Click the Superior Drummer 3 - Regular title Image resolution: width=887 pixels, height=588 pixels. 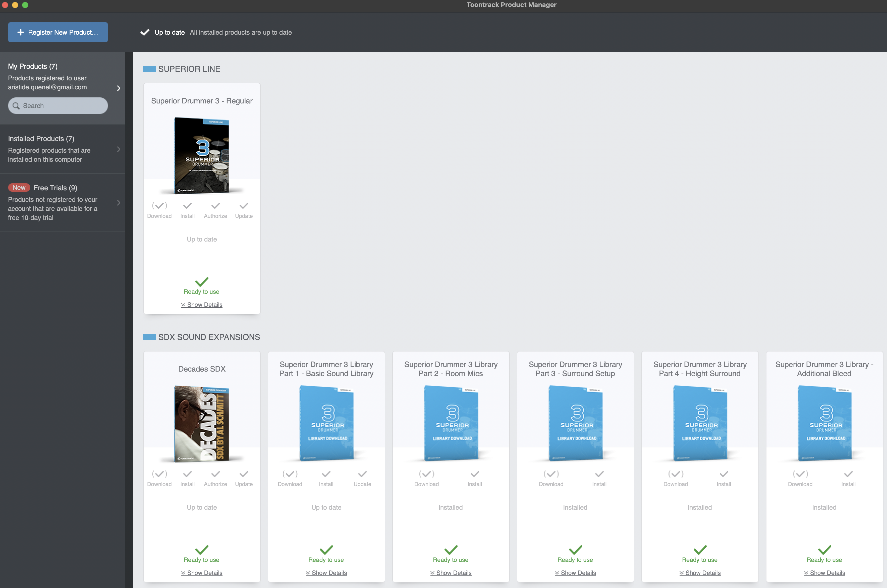[x=202, y=101]
